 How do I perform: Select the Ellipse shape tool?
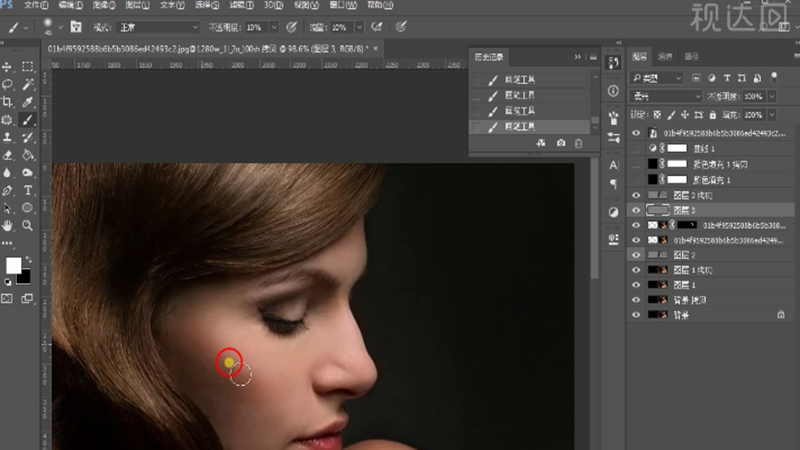(28, 208)
